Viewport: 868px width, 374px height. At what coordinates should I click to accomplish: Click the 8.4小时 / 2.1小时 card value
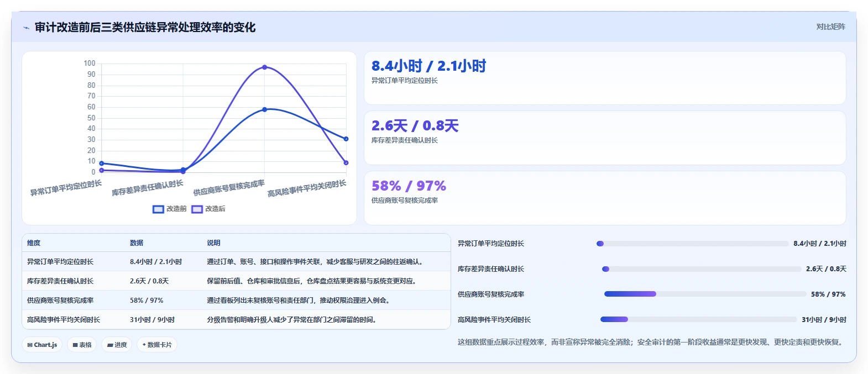pyautogui.click(x=428, y=66)
